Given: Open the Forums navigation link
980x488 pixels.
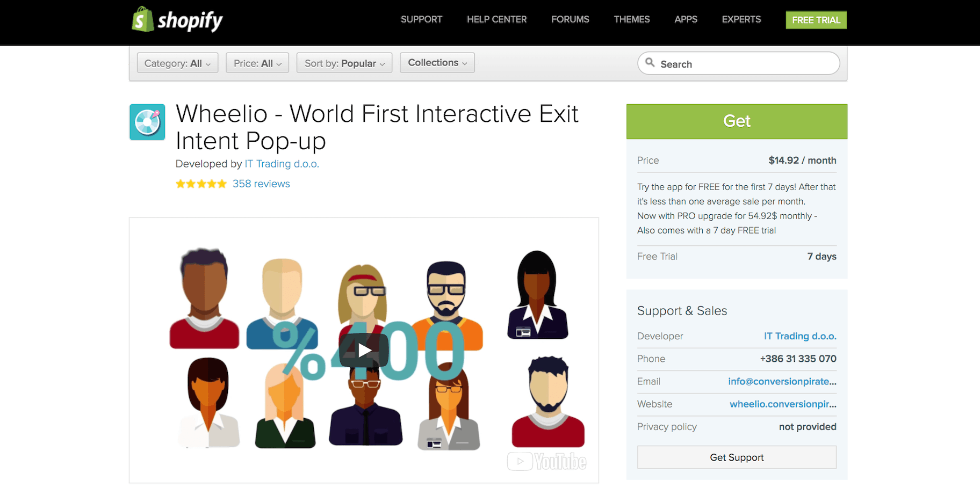Looking at the screenshot, I should [570, 19].
